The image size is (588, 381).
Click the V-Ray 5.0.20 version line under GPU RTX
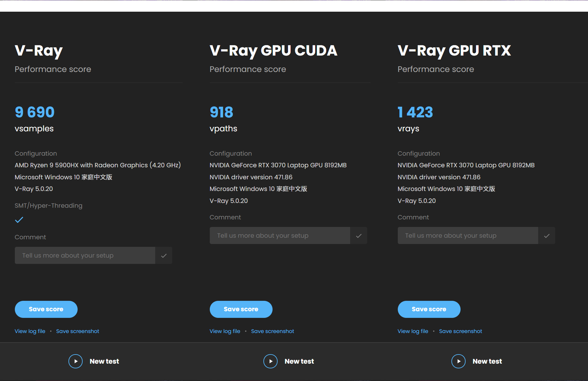417,201
